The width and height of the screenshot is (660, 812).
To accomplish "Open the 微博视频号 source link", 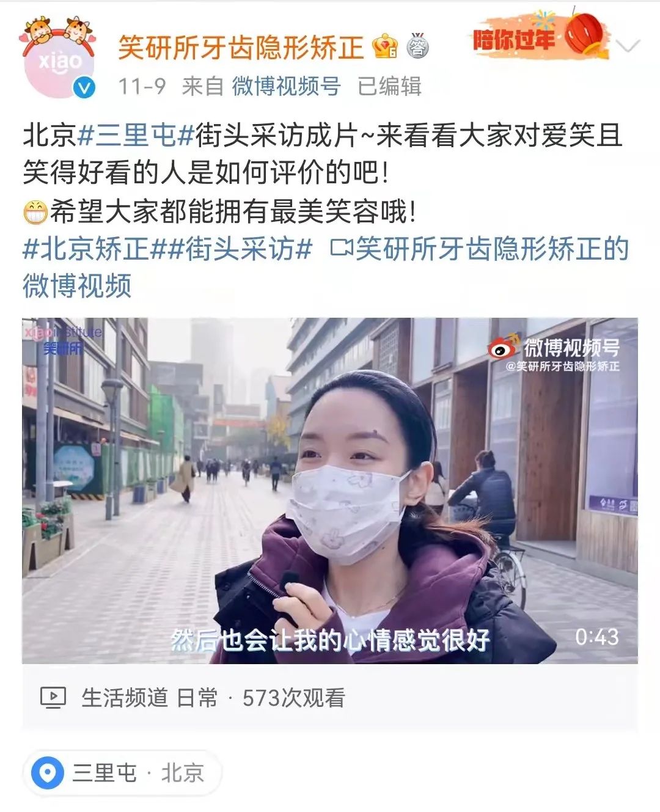I will (286, 86).
